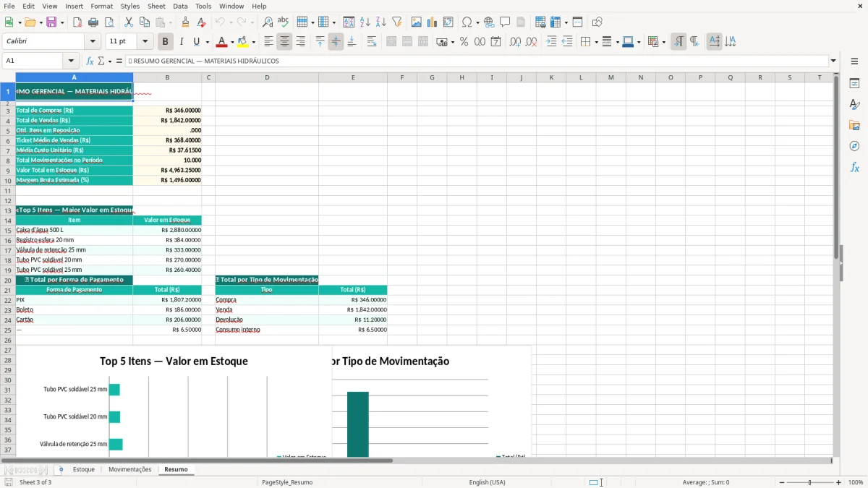This screenshot has width=868, height=488.
Task: Open the Underline style dropdown arrow
Action: [x=207, y=42]
